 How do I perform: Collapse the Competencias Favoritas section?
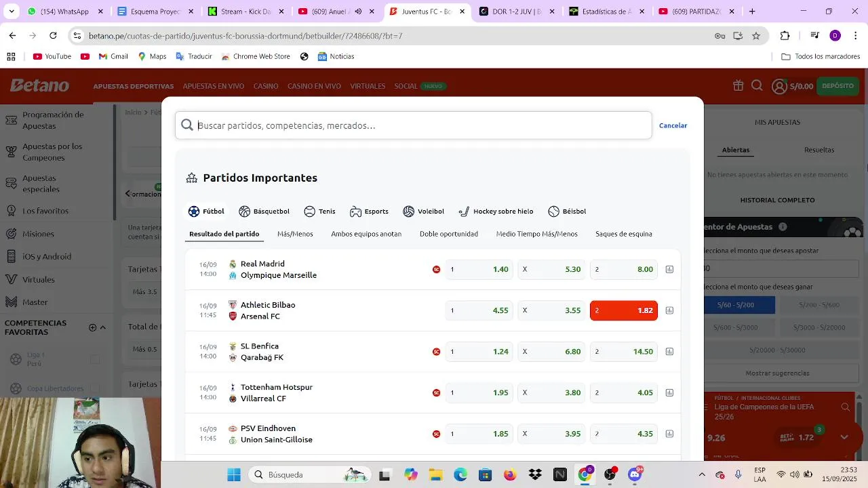pyautogui.click(x=103, y=328)
